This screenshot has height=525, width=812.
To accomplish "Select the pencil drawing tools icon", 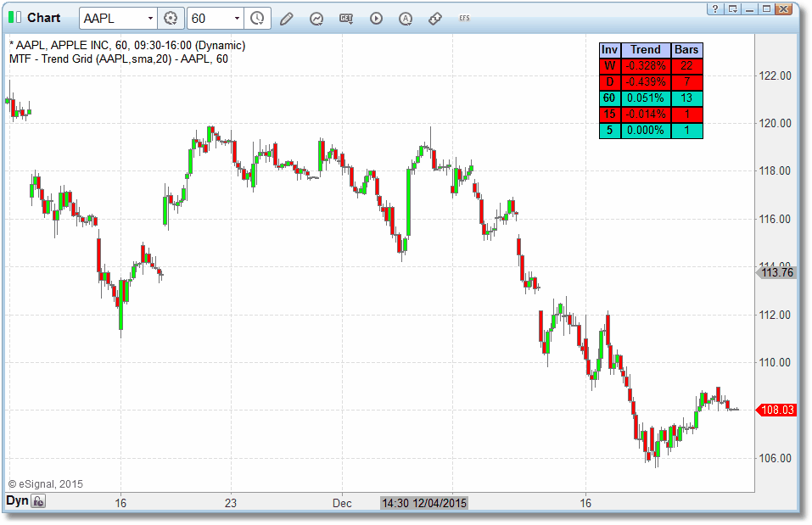I will 287,19.
